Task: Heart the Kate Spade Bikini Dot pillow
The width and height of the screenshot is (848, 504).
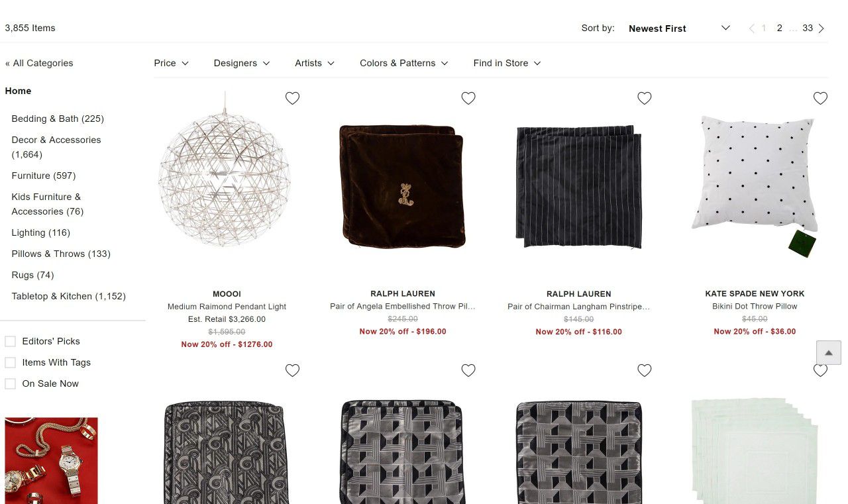Action: point(820,98)
